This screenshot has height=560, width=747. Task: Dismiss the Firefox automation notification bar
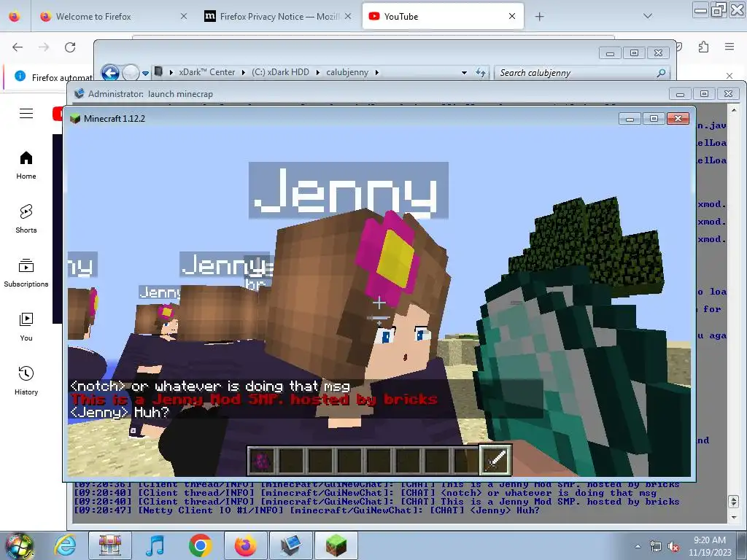click(x=729, y=76)
